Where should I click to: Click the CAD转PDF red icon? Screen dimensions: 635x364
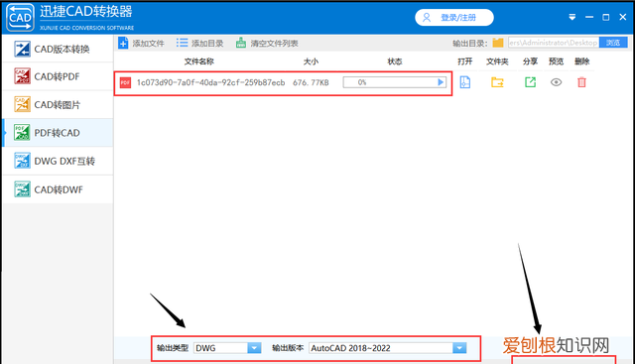[22, 76]
